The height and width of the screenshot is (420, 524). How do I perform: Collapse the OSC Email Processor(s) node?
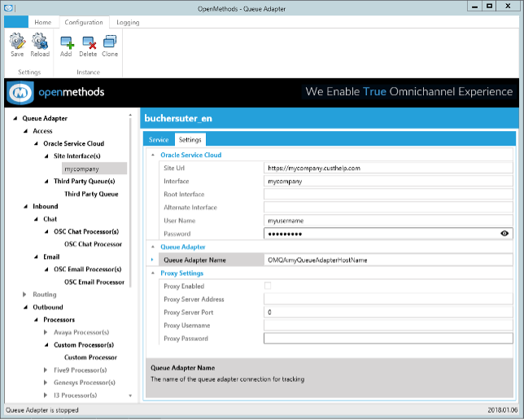pyautogui.click(x=46, y=269)
